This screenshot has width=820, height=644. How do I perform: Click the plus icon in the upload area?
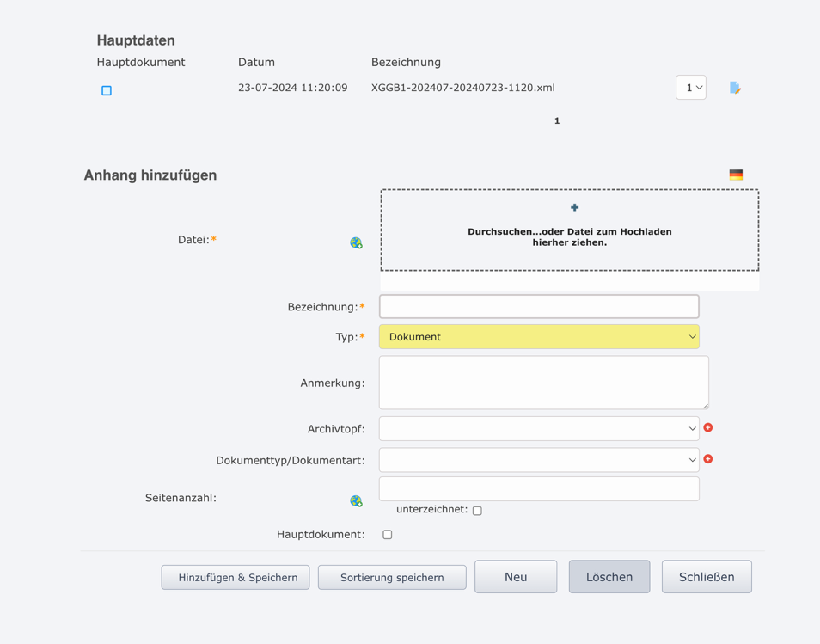click(x=573, y=207)
